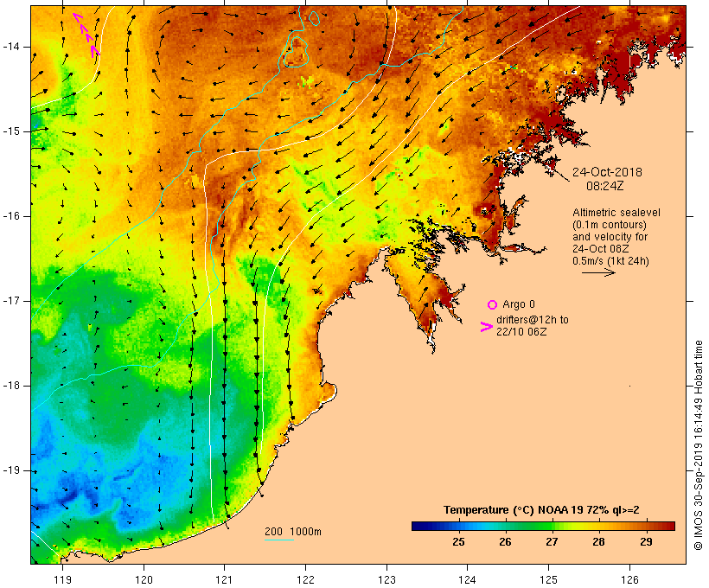The image size is (709, 588).
Task: Click the "0.5m/s (1kt 24h)" scale label
Action: pyautogui.click(x=610, y=261)
